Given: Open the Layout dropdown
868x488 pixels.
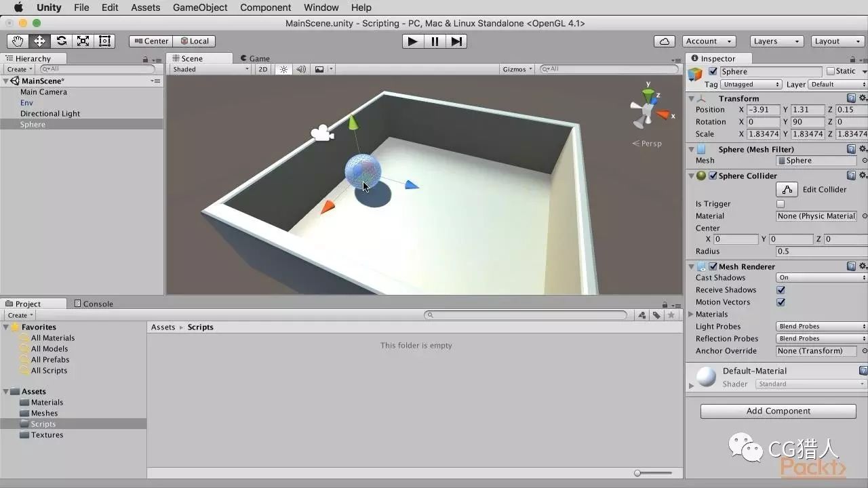Looking at the screenshot, I should point(837,41).
